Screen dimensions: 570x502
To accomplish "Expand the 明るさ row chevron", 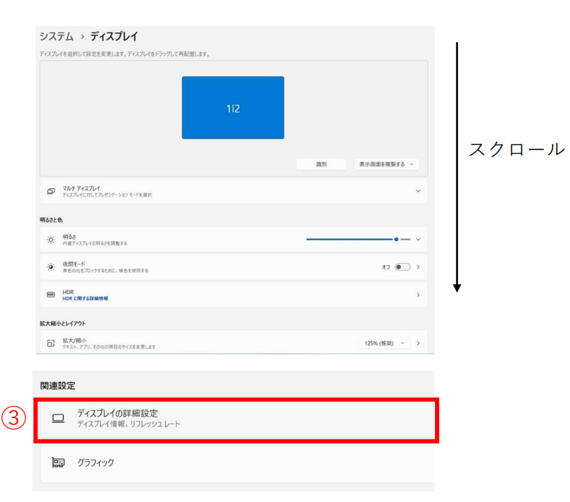I will (418, 239).
